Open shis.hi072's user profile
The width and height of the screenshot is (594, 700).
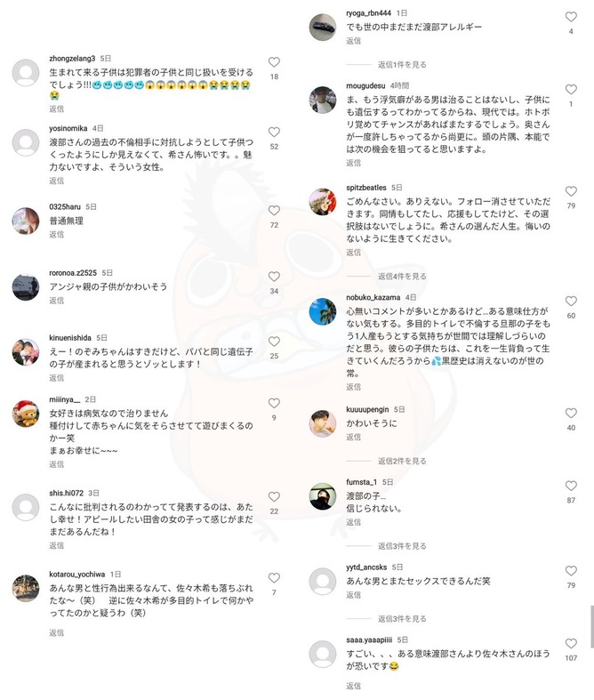66,493
